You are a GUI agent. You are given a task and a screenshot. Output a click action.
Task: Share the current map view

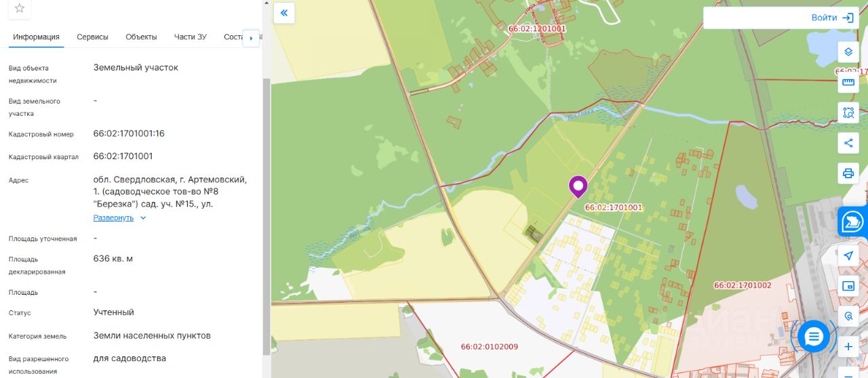coord(848,143)
